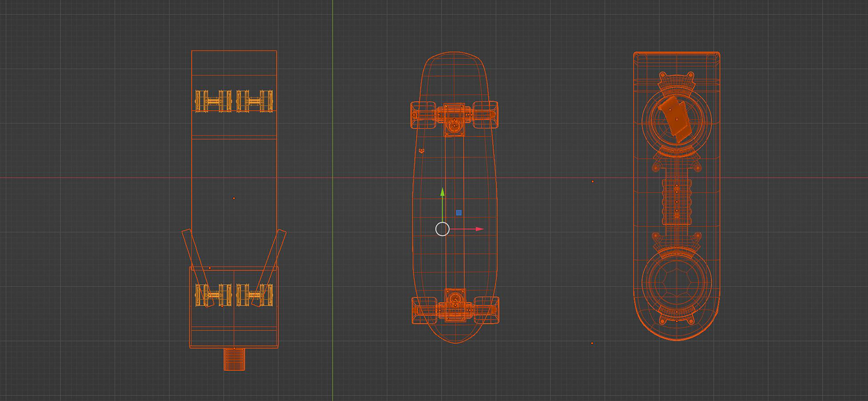
Task: Click the white circle at gizmo center
Action: 442,229
